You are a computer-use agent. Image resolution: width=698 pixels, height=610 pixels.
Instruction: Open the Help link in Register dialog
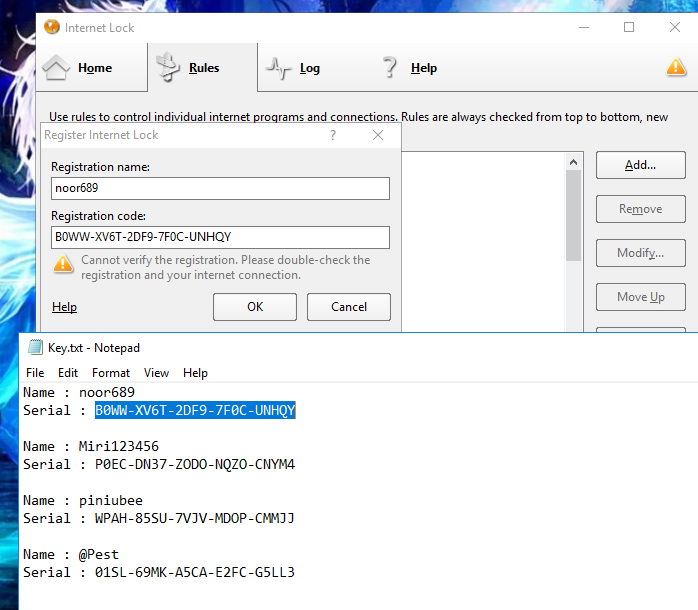pos(64,307)
